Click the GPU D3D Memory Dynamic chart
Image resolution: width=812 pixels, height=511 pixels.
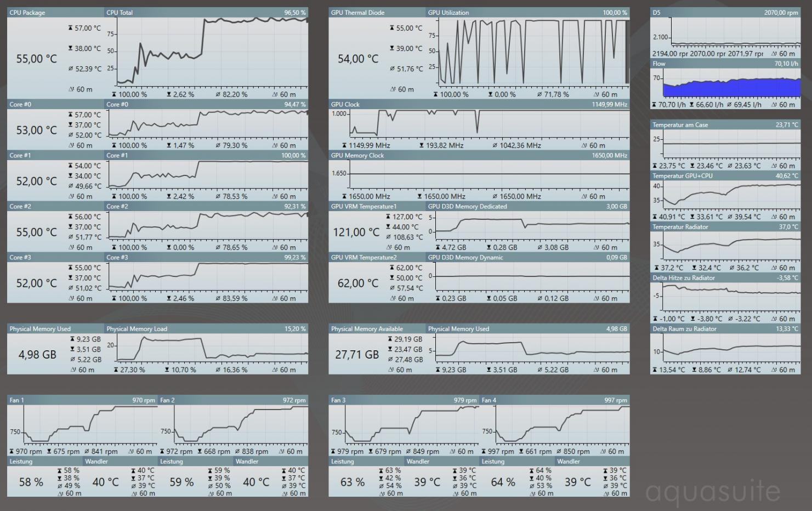click(532, 277)
